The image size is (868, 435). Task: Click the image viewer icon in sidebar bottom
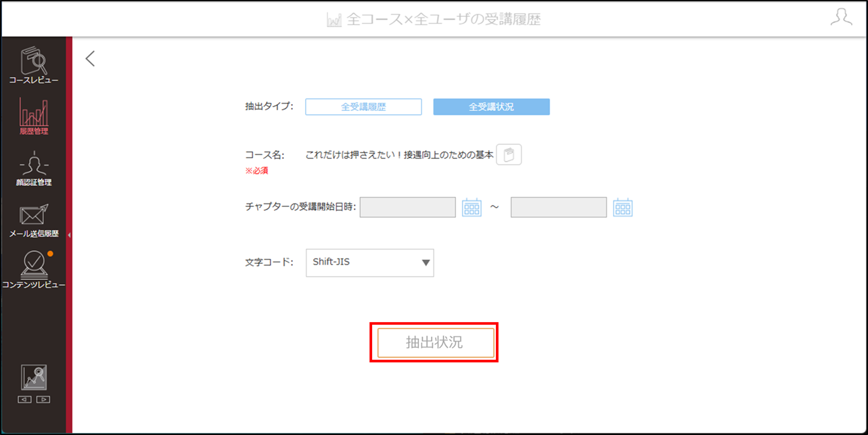point(34,377)
